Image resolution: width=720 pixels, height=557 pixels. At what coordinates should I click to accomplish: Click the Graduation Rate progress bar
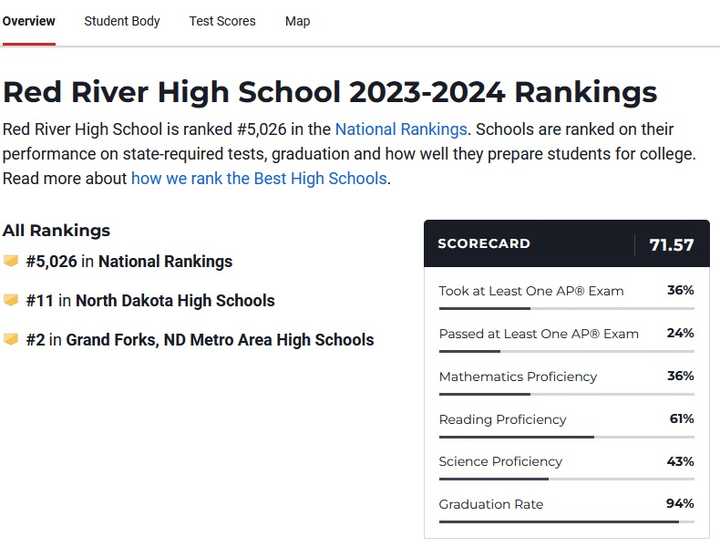point(567,522)
